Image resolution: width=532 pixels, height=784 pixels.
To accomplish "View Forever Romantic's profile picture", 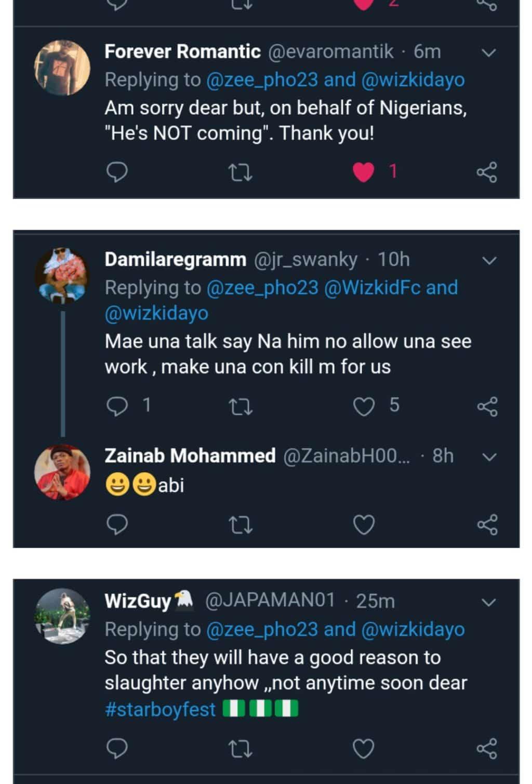I will pyautogui.click(x=62, y=68).
